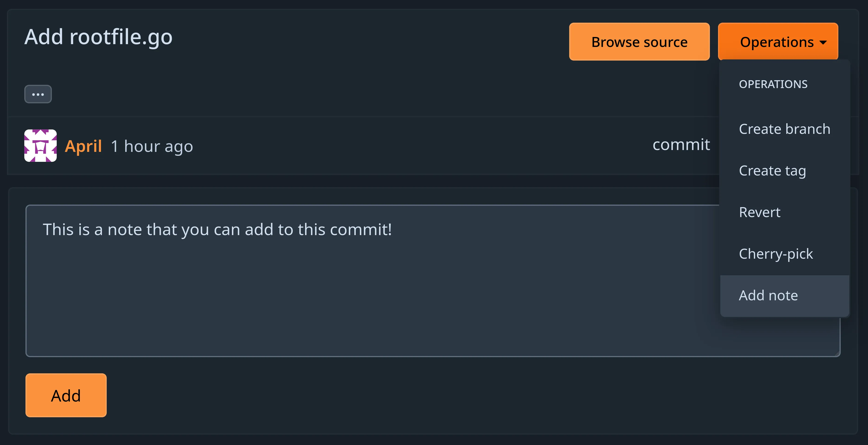
Task: Choose Cherry-pick from the Operations menu
Action: pos(776,254)
